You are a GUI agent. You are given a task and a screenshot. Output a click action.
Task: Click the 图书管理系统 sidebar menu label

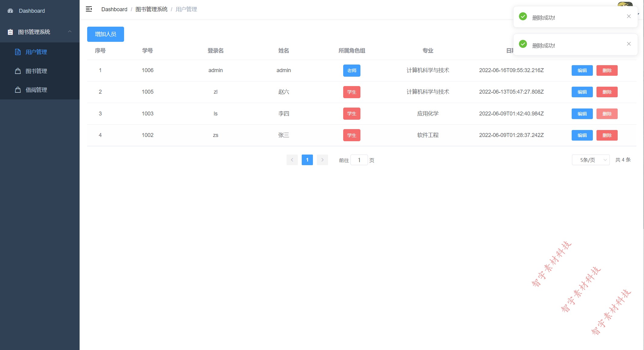pos(34,32)
